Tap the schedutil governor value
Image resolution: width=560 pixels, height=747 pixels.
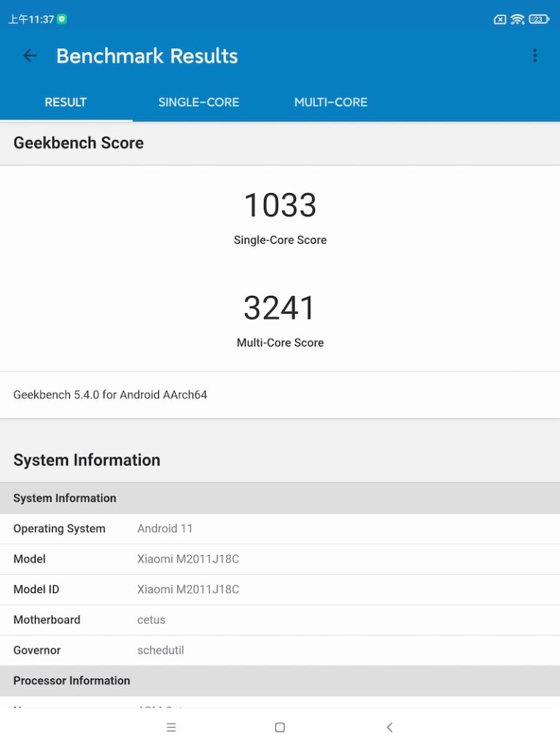point(160,650)
